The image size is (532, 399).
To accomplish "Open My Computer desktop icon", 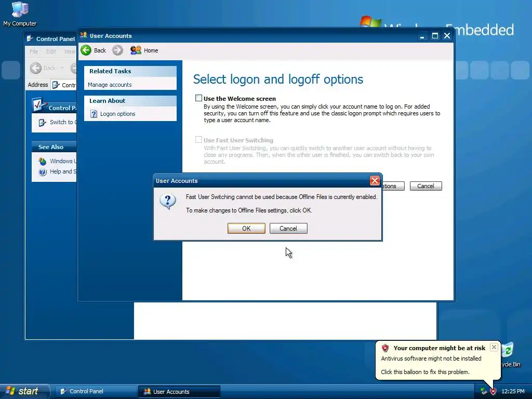I will click(20, 14).
